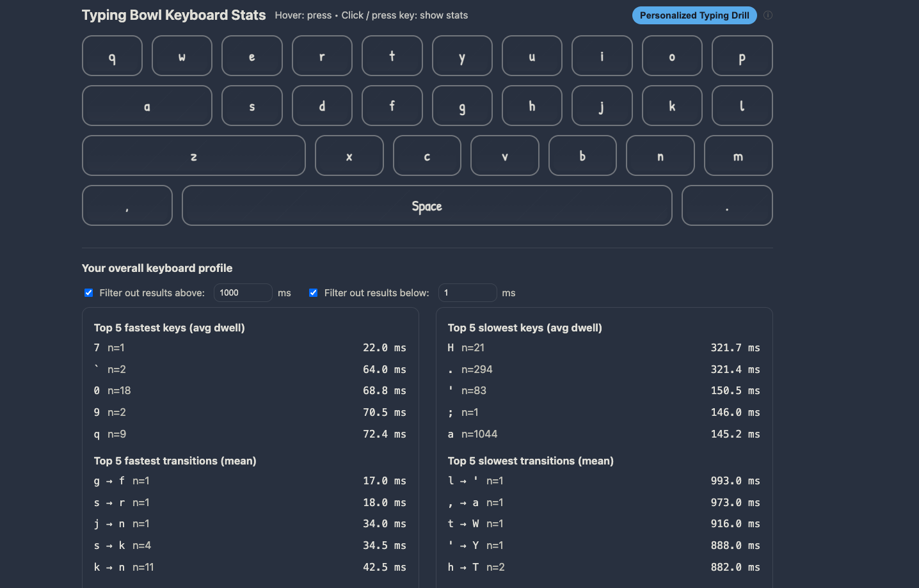Image resolution: width=919 pixels, height=588 pixels.
Task: Select the h key
Action: click(x=532, y=106)
